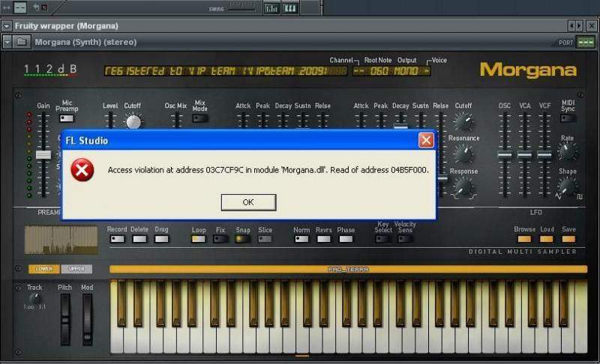Toggle the Velocity Sens switch
Screen dimensions: 600x364
click(x=405, y=239)
